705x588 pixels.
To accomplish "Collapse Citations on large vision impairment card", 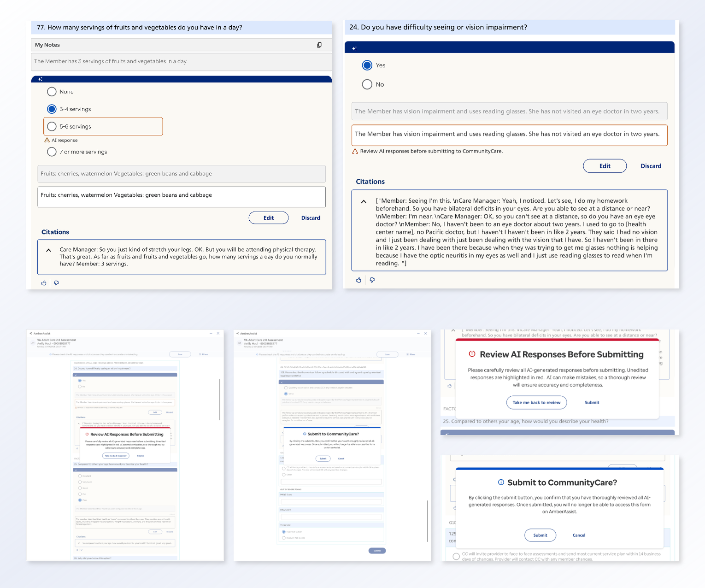I will 364,201.
